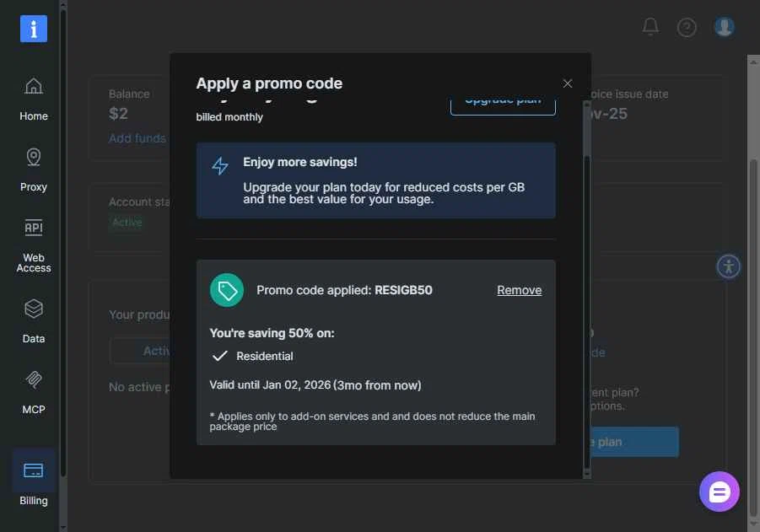This screenshot has width=760, height=532.
Task: Close the Apply a promo code dialog
Action: point(568,83)
